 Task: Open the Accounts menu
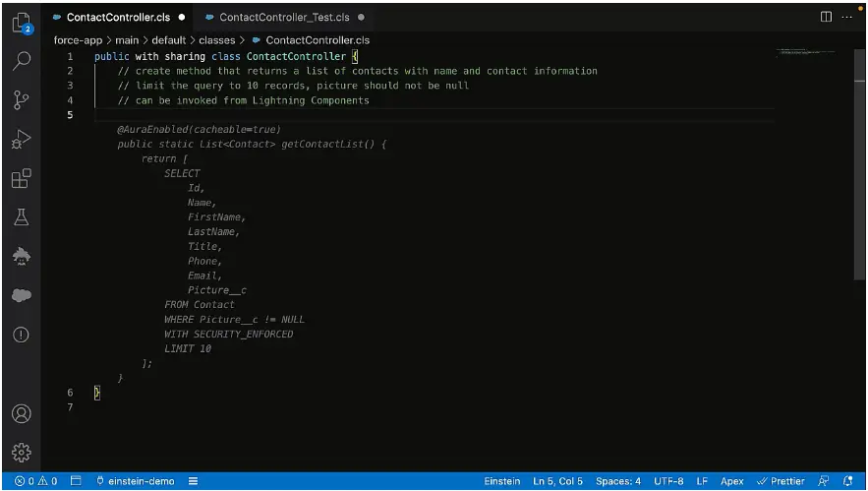point(21,413)
